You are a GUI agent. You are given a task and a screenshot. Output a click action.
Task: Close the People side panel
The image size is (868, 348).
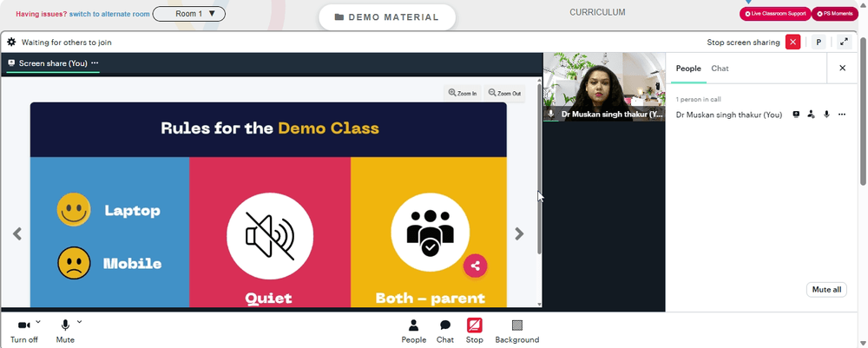tap(842, 68)
